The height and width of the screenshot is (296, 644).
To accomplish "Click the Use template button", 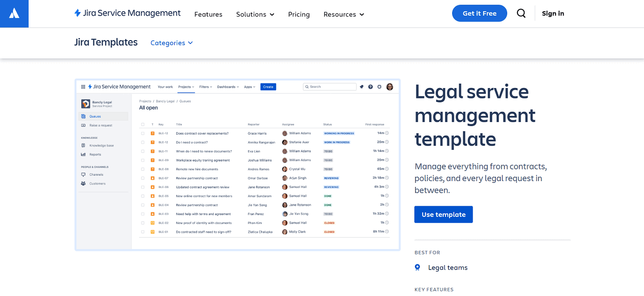I will pyautogui.click(x=443, y=214).
